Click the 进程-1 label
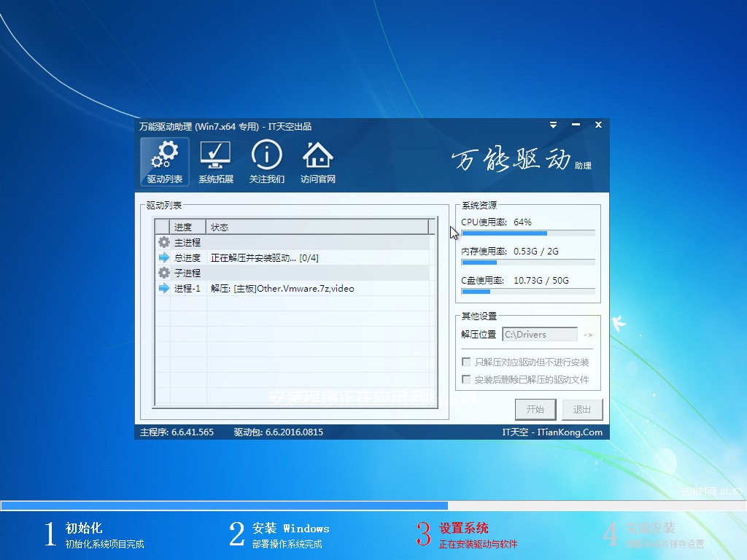 (x=187, y=289)
